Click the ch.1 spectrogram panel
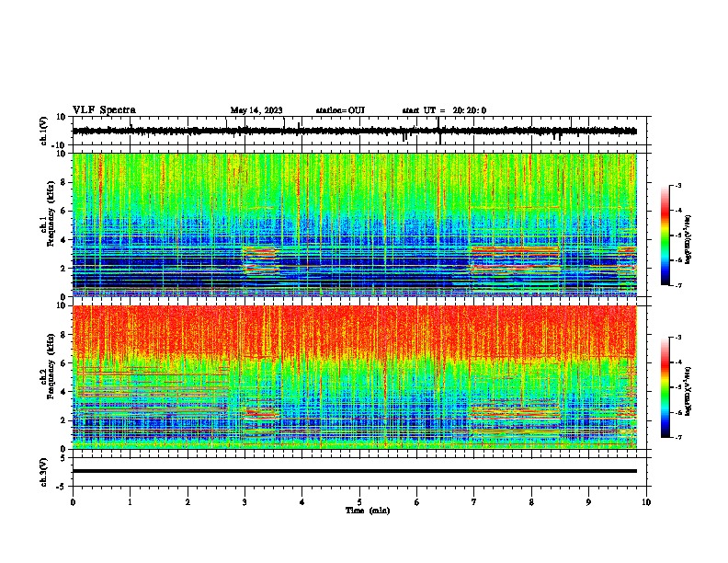The height and width of the screenshot is (563, 728). click(354, 224)
